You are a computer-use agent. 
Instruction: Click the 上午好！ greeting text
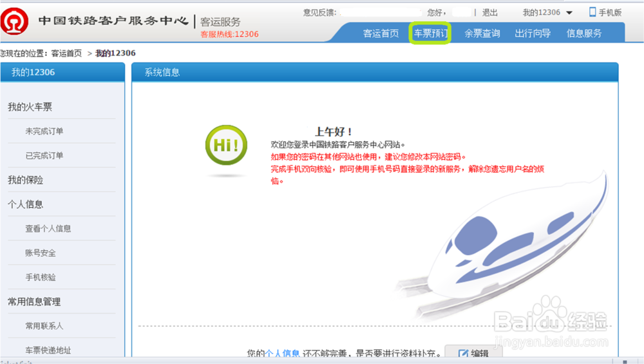coord(334,132)
